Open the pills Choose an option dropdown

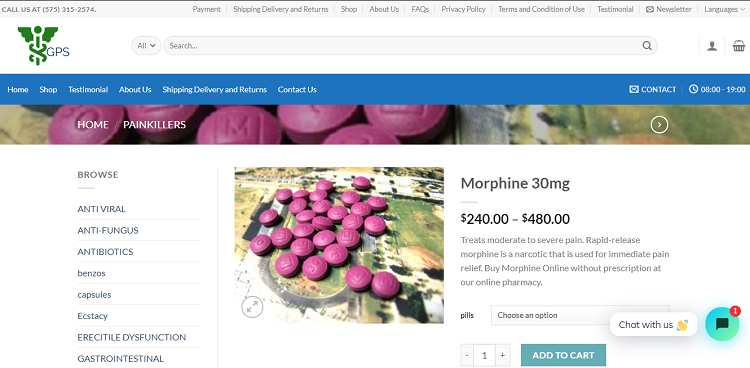coord(580,315)
